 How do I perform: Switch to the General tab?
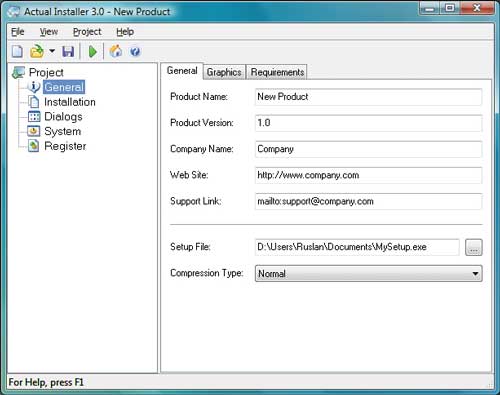[182, 71]
